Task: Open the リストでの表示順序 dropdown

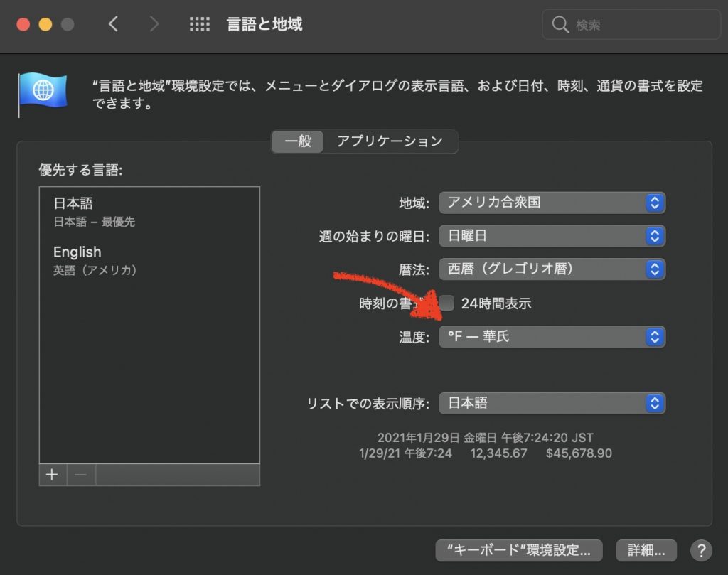Action: click(552, 403)
